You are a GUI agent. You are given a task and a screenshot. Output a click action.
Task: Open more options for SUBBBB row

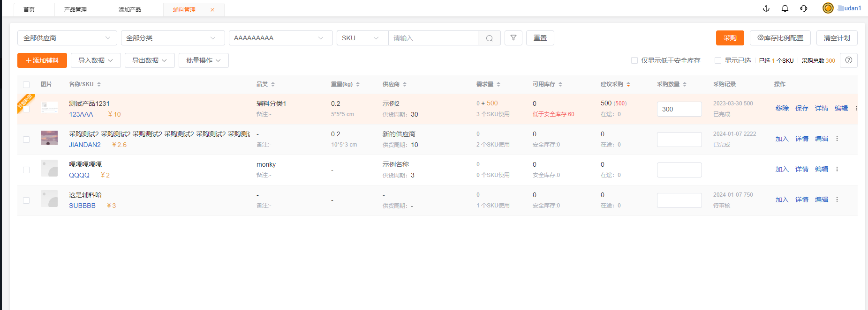pos(837,199)
